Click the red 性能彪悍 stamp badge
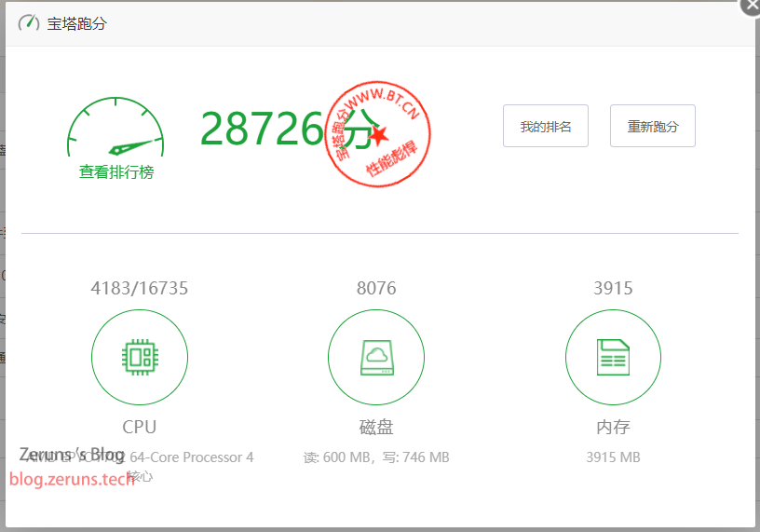 (378, 134)
